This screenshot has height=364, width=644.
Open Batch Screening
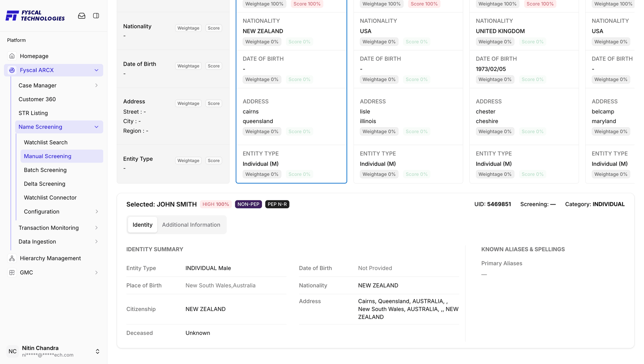tap(45, 170)
